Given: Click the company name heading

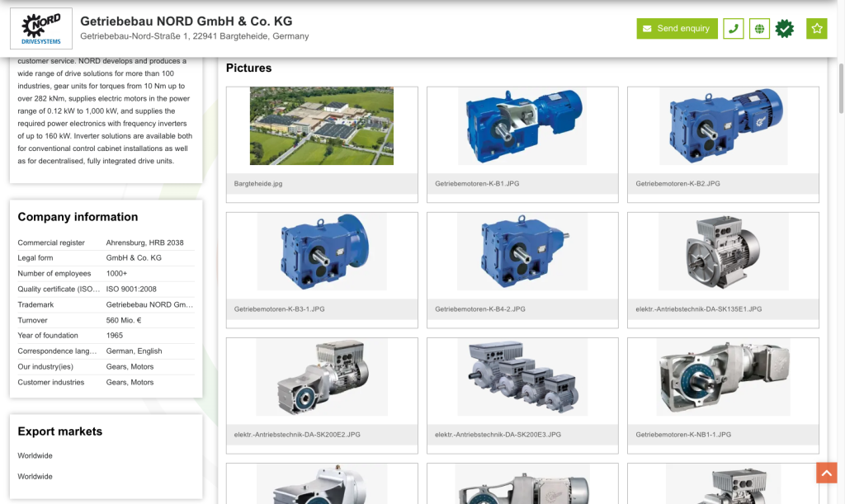Looking at the screenshot, I should click(186, 21).
